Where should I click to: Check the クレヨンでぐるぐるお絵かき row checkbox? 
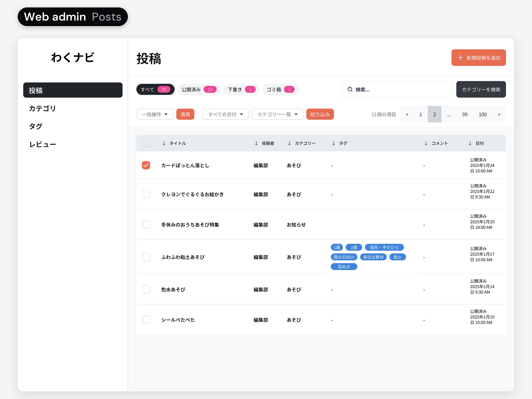tap(146, 194)
